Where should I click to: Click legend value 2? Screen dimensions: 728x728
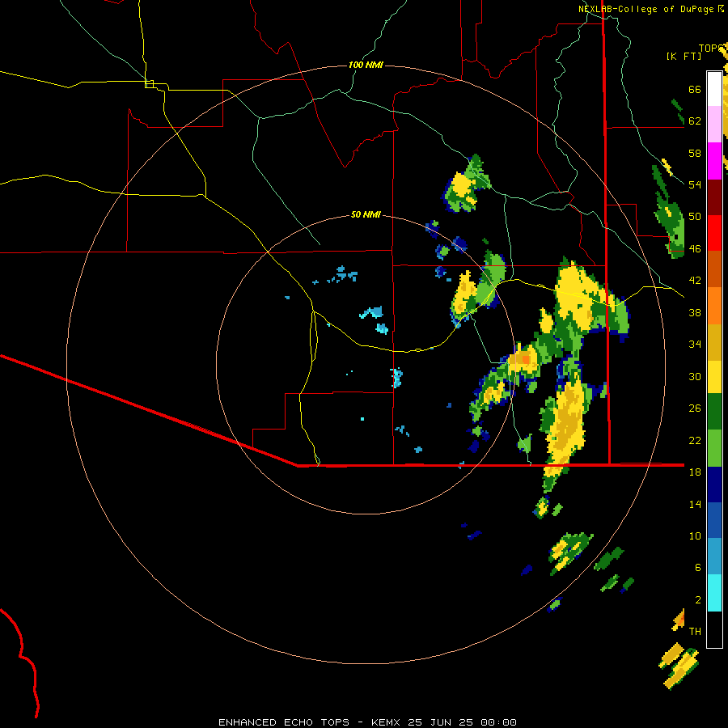pyautogui.click(x=698, y=600)
